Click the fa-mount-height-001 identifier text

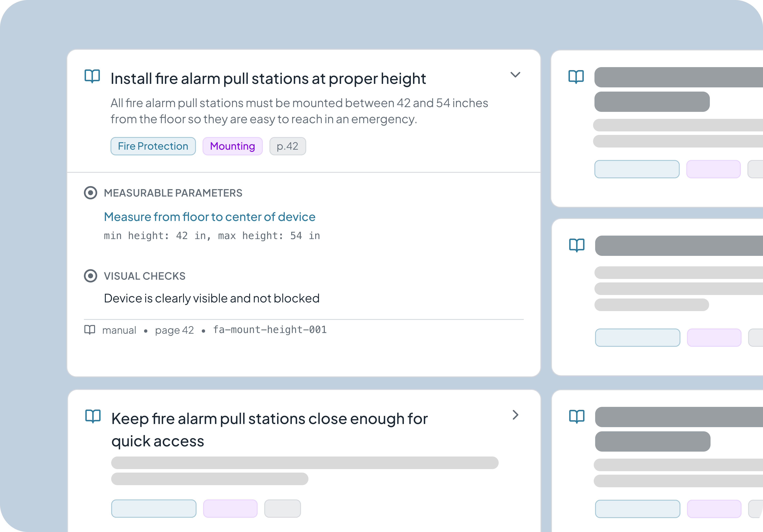(270, 330)
